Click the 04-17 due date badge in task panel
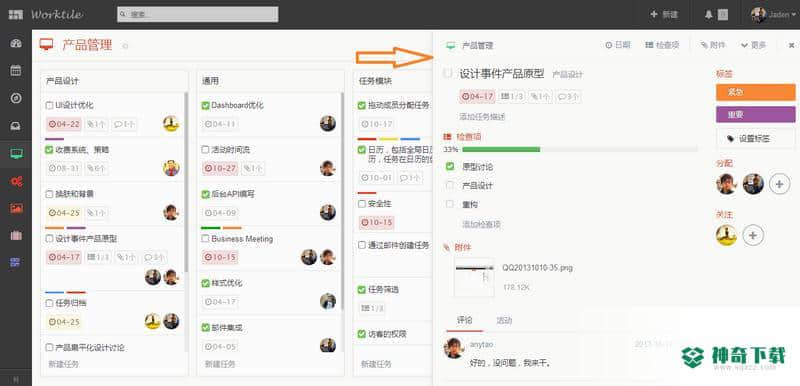The image size is (800, 386). point(478,96)
